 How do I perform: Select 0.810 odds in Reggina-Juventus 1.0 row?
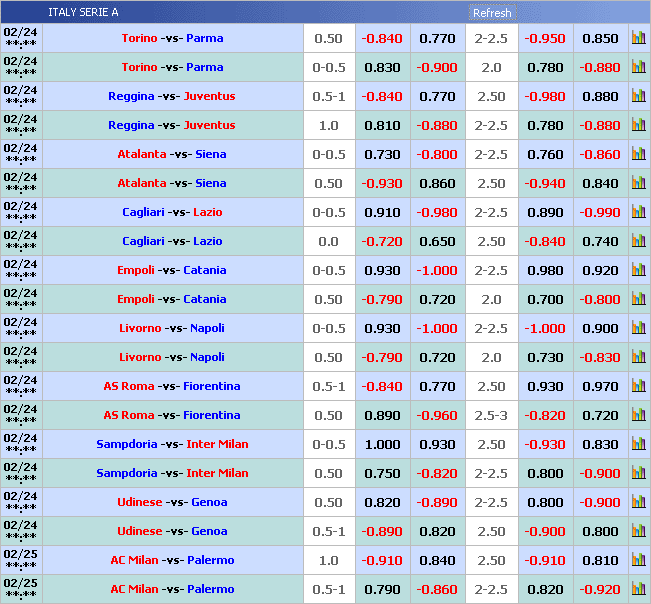click(x=382, y=126)
